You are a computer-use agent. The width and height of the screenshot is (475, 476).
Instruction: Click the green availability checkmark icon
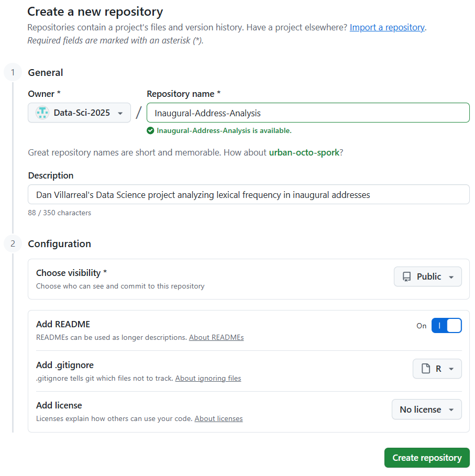[151, 130]
